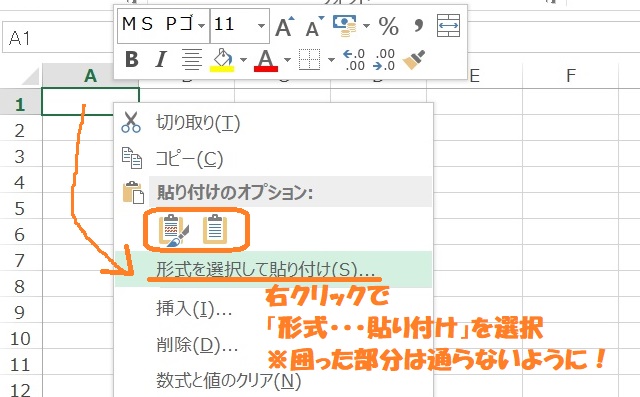Select column A header
Viewport: 640px width, 397px height.
pyautogui.click(x=91, y=75)
